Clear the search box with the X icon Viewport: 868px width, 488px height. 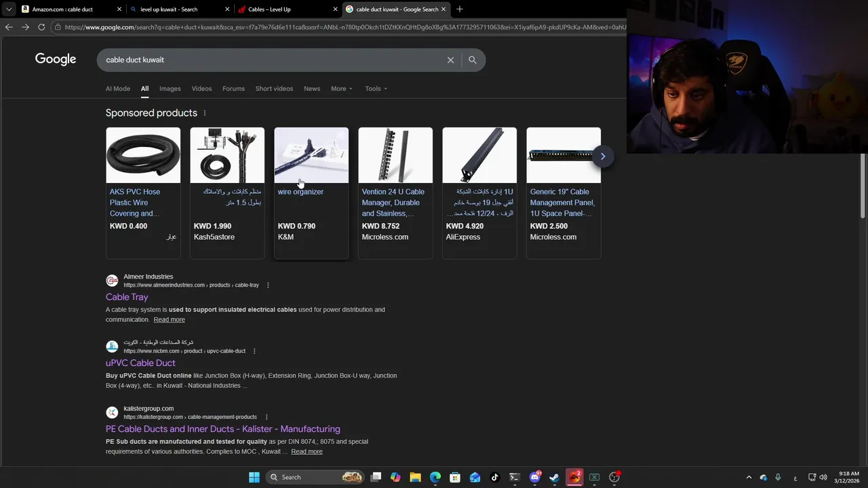pyautogui.click(x=450, y=60)
